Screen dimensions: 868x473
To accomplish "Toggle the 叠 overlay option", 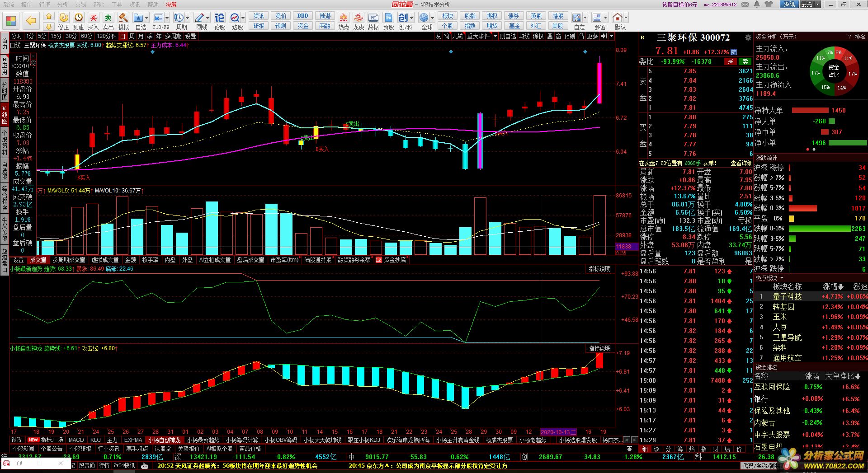I will point(550,36).
